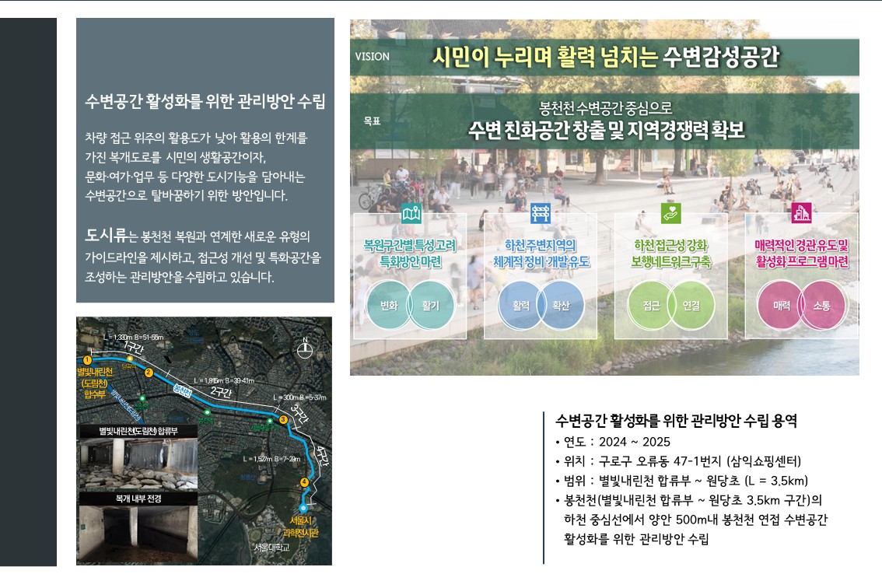Screen dimensions: 882x588
Task: Click the north compass icon on the map
Action: [306, 348]
